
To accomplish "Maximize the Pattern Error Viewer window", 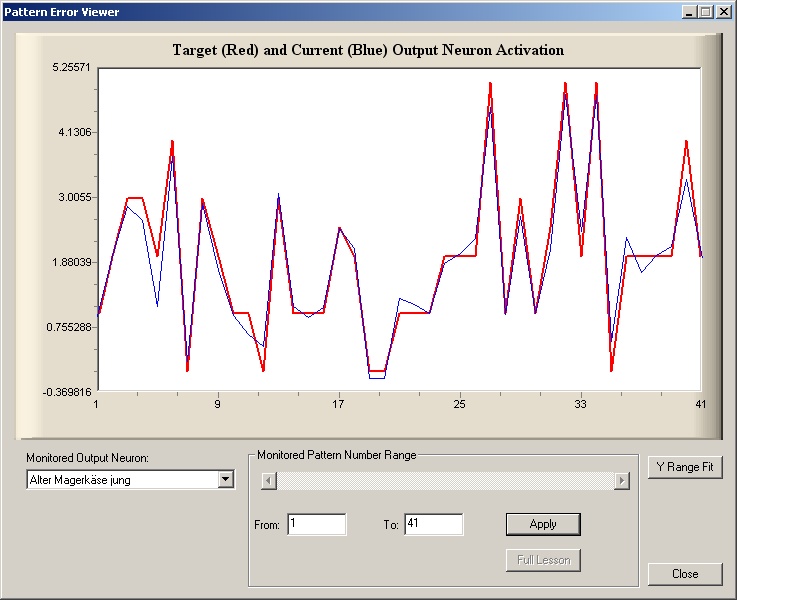I will coord(706,12).
